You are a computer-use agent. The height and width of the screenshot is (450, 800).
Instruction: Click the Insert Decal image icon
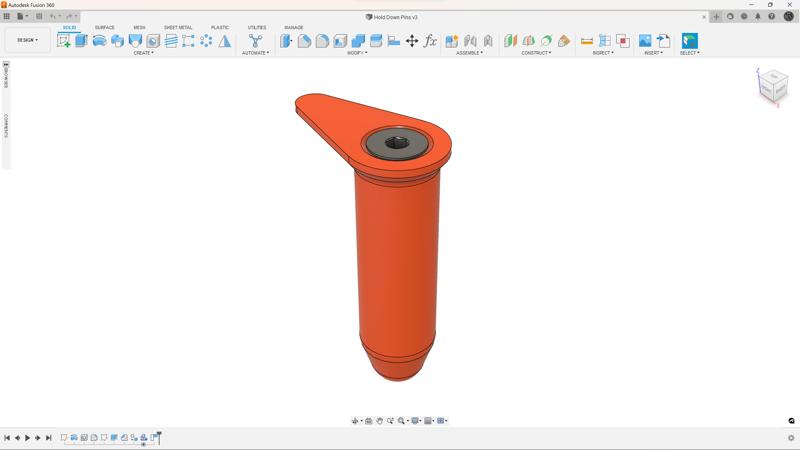point(645,41)
